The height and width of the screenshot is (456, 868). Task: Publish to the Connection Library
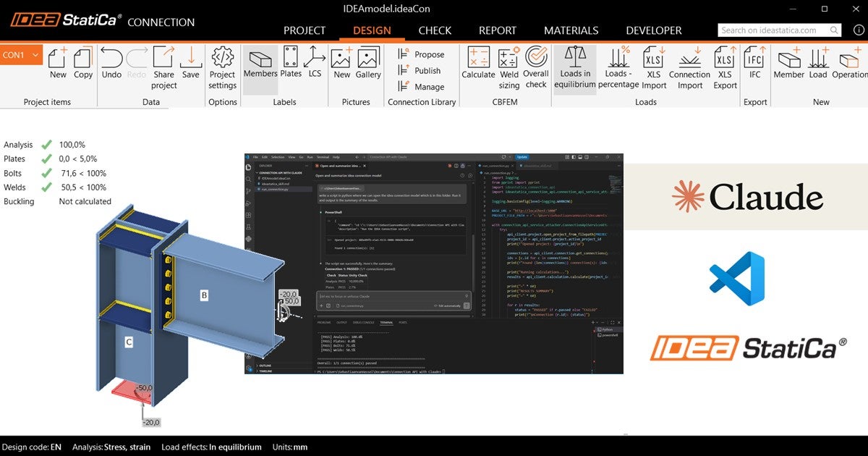[420, 70]
